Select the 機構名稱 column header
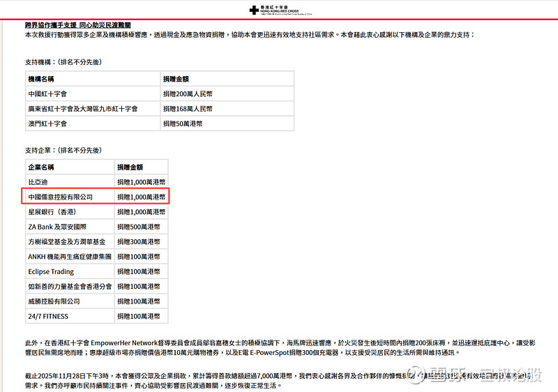The image size is (558, 392). (93, 79)
